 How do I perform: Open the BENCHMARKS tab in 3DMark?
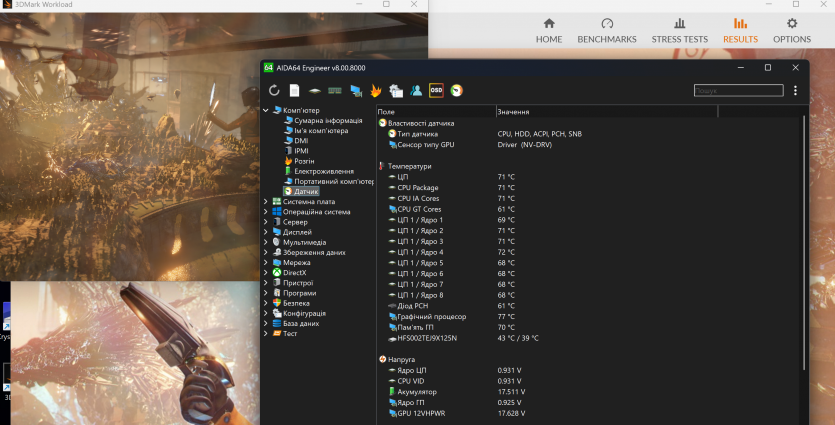[606, 30]
